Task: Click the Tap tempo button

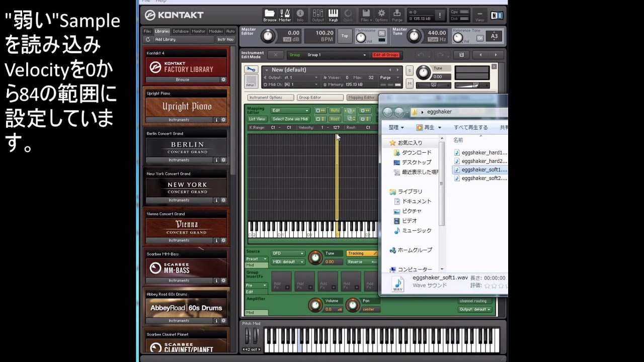Action: click(x=345, y=35)
